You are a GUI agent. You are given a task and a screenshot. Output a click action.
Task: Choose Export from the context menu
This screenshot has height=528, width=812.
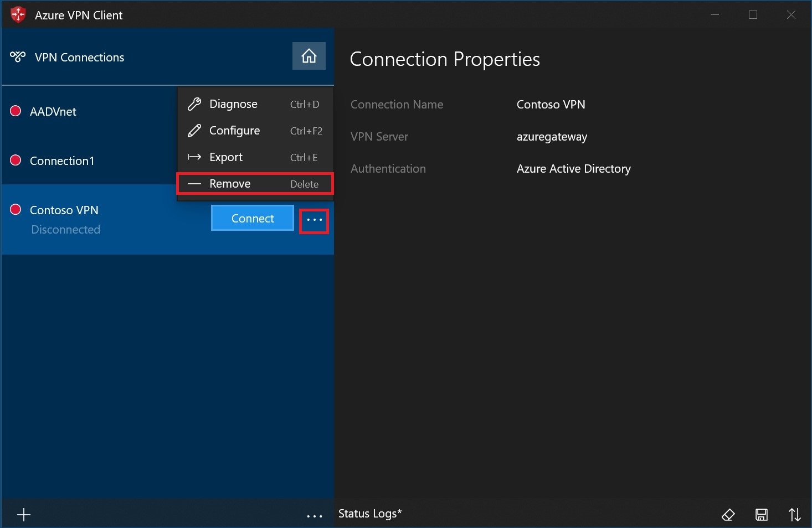[x=225, y=157]
